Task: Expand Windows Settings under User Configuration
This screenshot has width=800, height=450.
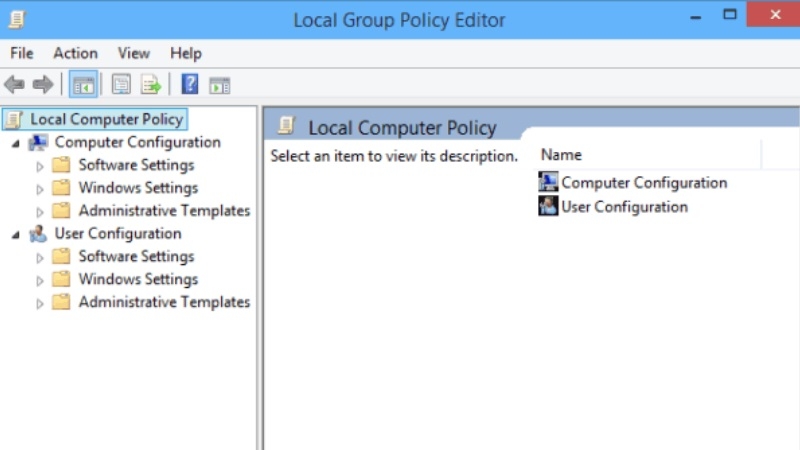Action: pyautogui.click(x=40, y=280)
